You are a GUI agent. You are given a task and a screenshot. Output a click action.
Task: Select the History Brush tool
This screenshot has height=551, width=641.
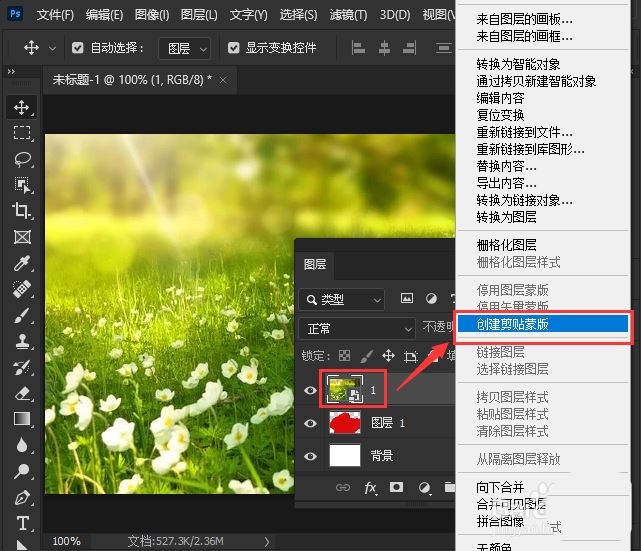22,367
